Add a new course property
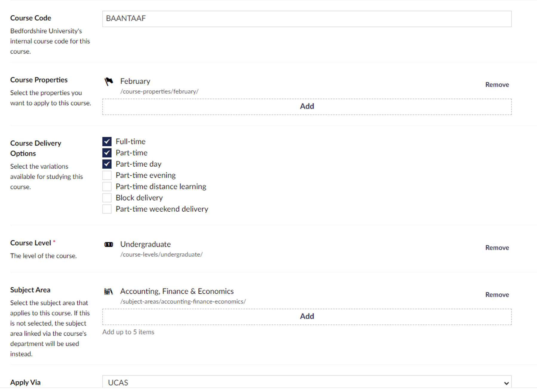537x392 pixels. (x=307, y=106)
